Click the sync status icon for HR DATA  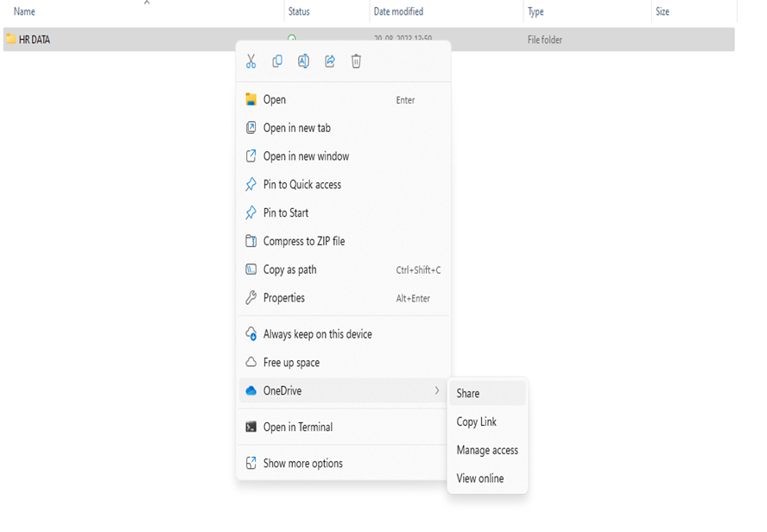292,39
